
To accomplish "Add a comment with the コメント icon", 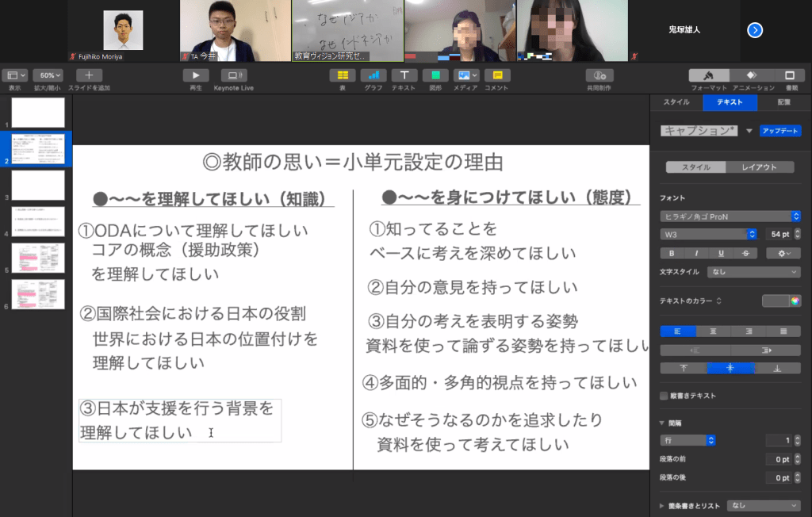I will (x=496, y=75).
